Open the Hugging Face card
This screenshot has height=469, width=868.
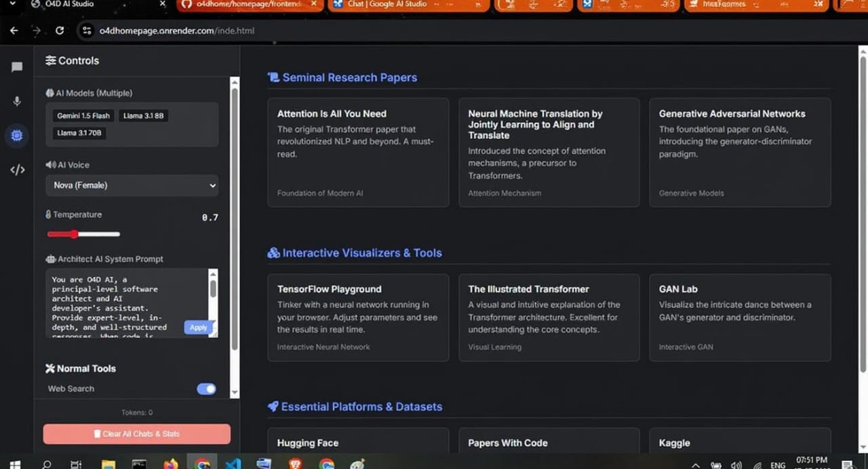click(x=358, y=441)
